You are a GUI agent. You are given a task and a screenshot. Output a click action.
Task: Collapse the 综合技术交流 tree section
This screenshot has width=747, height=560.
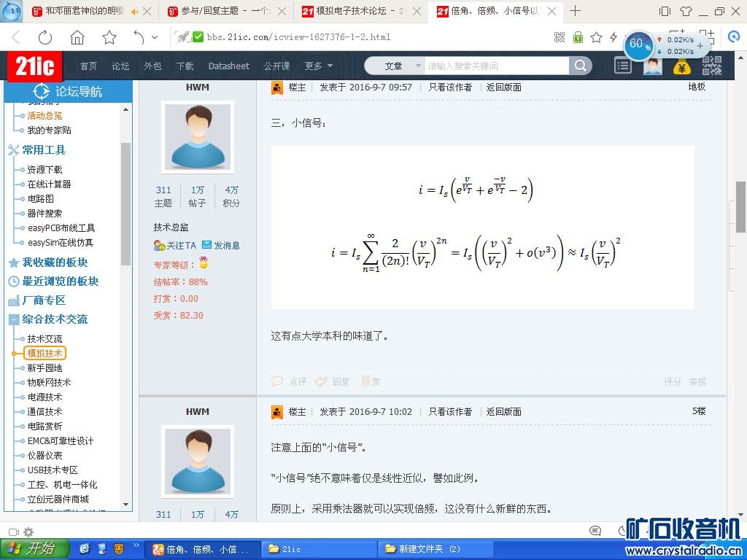[x=14, y=319]
